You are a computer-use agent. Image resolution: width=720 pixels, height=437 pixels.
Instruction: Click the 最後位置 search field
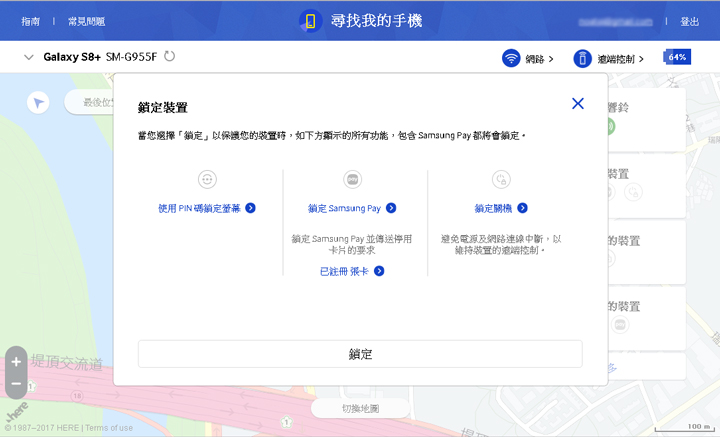click(x=90, y=102)
